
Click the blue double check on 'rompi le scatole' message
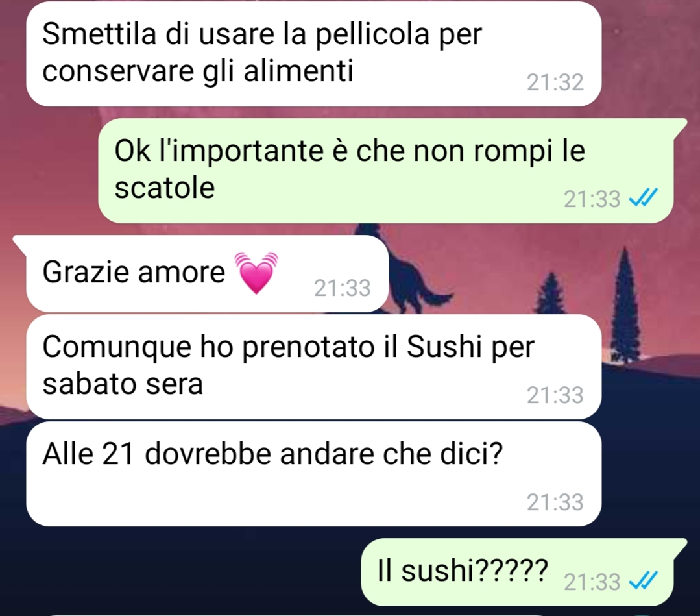pos(643,197)
